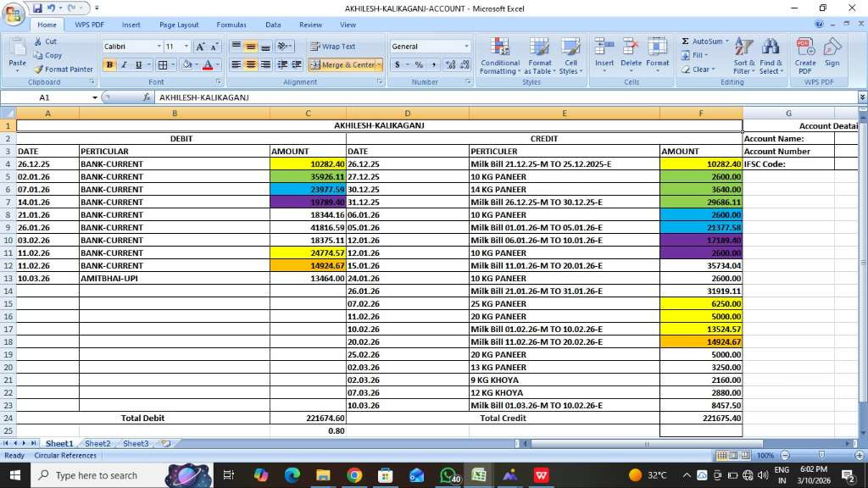
Task: Apply accounting dollar format
Action: click(x=397, y=64)
